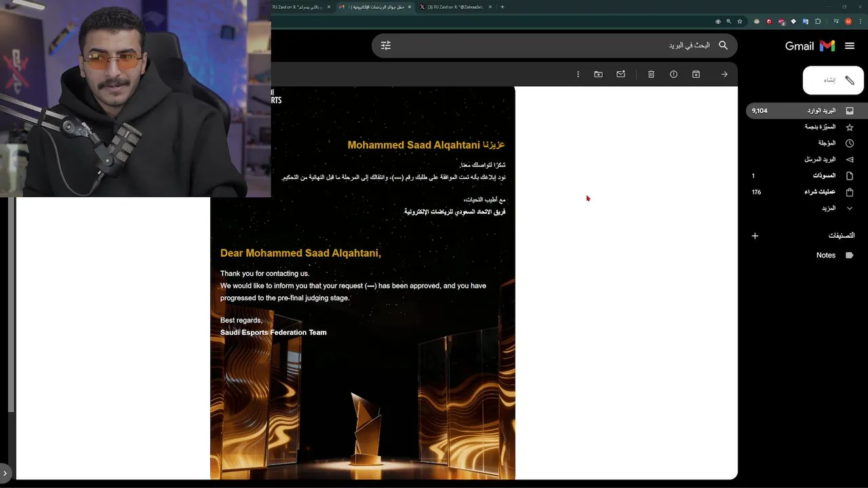Archive the open email

(x=696, y=74)
